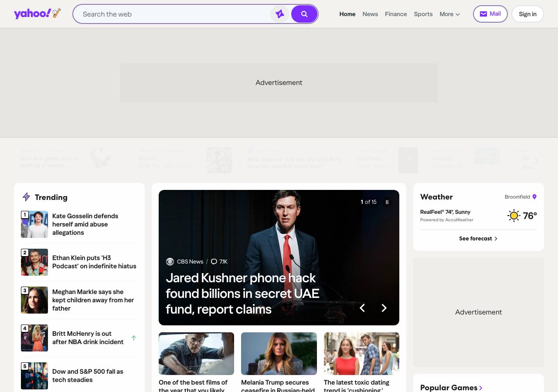Pause the headline carousel
Screen dimensions: 558x392
click(387, 202)
